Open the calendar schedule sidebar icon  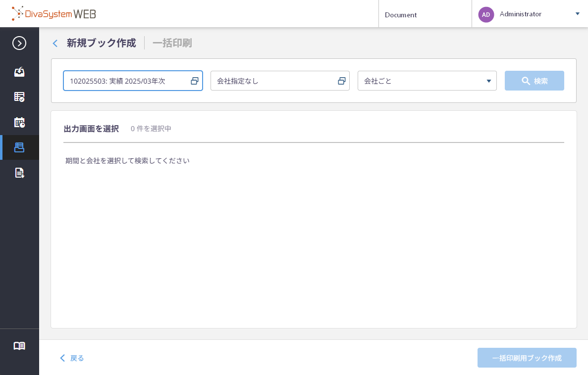[19, 122]
